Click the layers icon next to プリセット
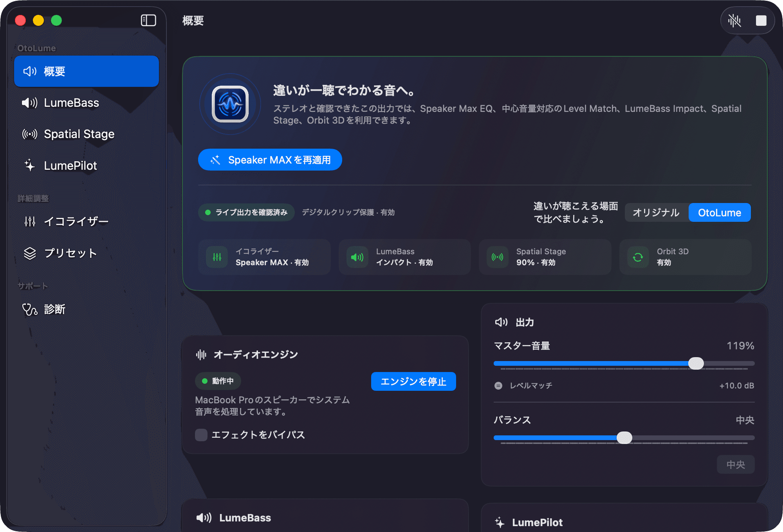Image resolution: width=783 pixels, height=532 pixels. tap(30, 253)
